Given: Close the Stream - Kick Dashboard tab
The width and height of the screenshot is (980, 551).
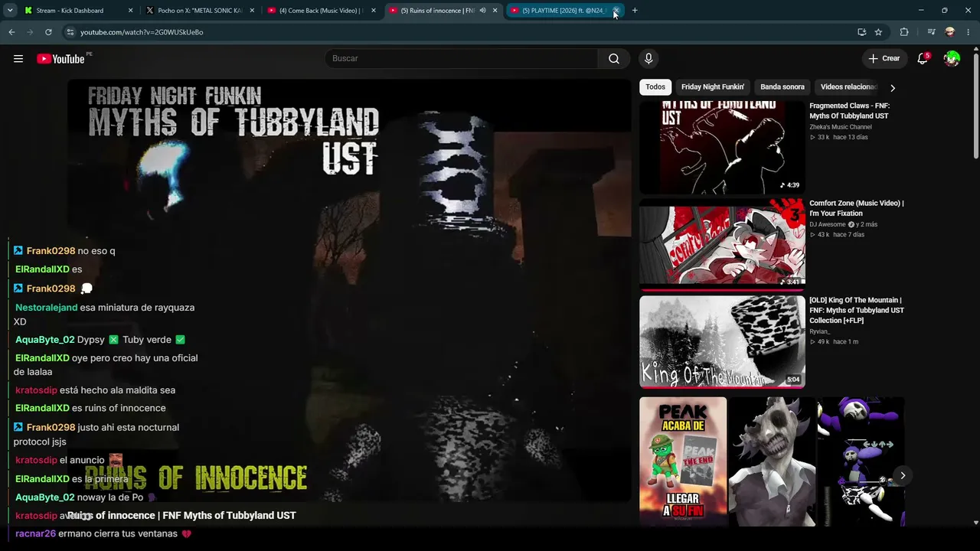Looking at the screenshot, I should point(130,11).
